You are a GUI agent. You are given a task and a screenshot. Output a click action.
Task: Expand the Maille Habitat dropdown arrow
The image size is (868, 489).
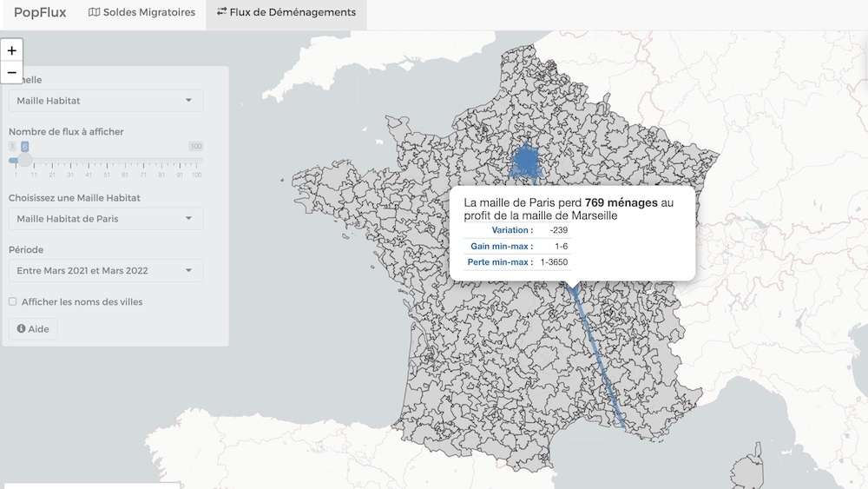tap(188, 100)
